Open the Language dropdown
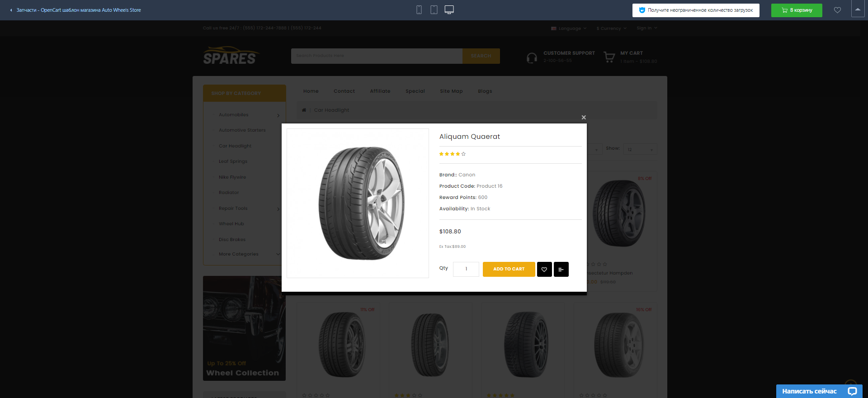Viewport: 868px width, 398px height. [x=569, y=28]
